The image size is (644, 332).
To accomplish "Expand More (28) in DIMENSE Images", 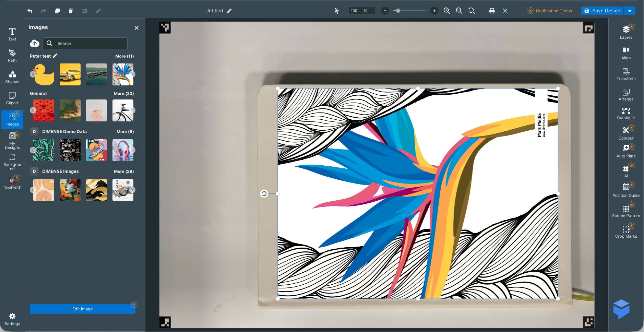I will [x=124, y=171].
